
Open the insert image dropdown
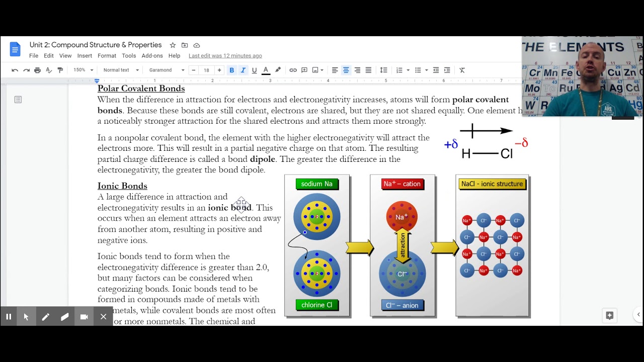point(318,70)
